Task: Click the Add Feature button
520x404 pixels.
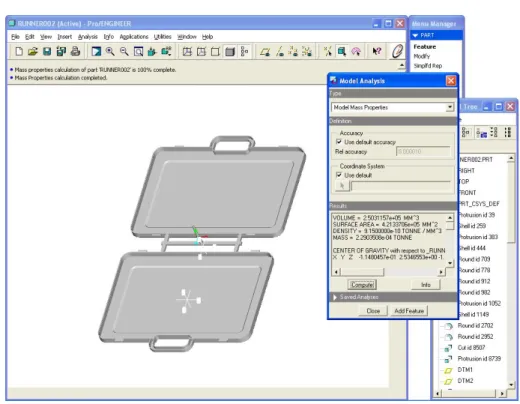Action: tap(409, 311)
